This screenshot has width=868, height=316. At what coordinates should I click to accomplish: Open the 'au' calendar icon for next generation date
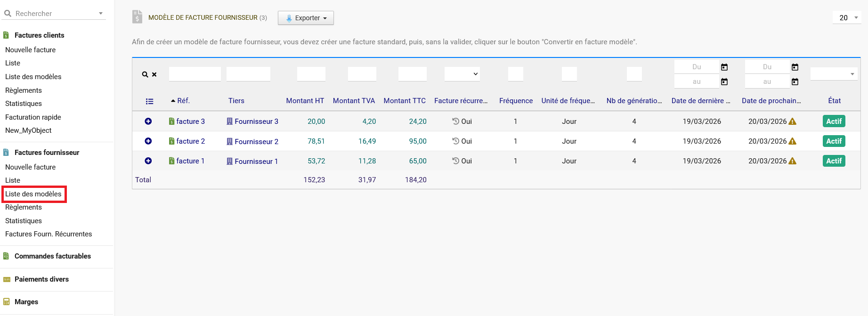795,82
